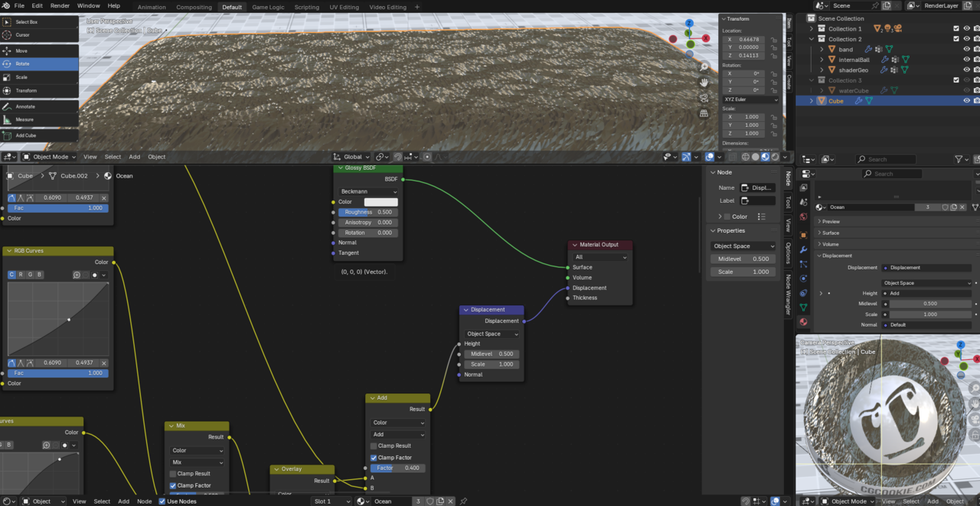Enable Clamp Result on the Add node
This screenshot has height=506, width=980.
click(x=374, y=446)
